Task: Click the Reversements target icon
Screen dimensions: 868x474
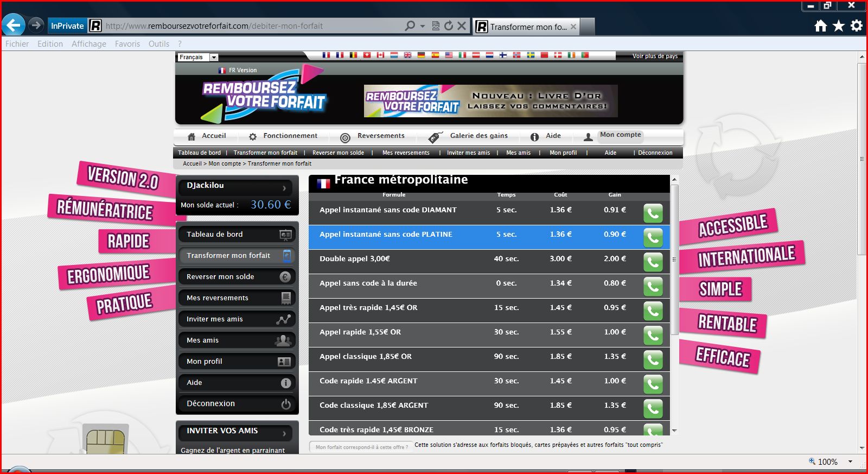Action: tap(345, 138)
